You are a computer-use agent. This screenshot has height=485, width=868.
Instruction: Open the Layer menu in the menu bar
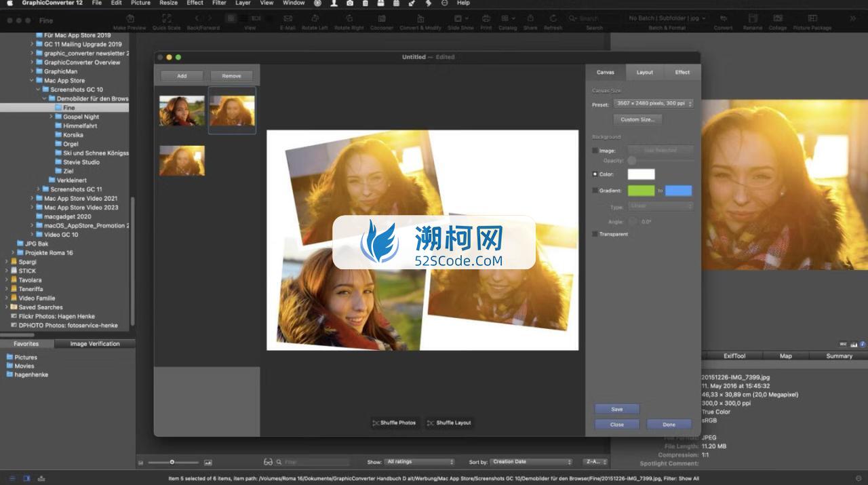[243, 3]
